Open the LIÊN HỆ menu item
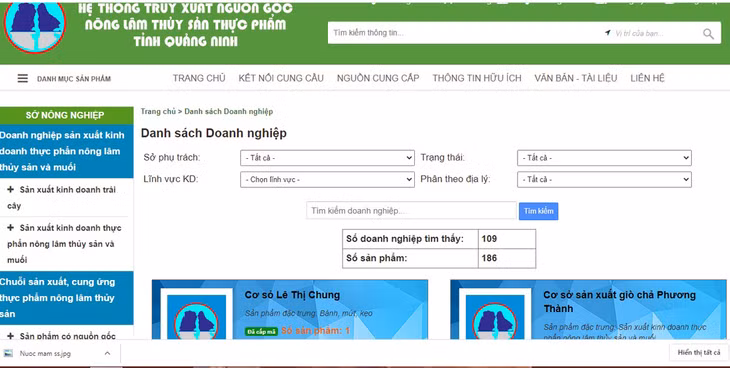Screen dimensions: 730x368 (648, 78)
